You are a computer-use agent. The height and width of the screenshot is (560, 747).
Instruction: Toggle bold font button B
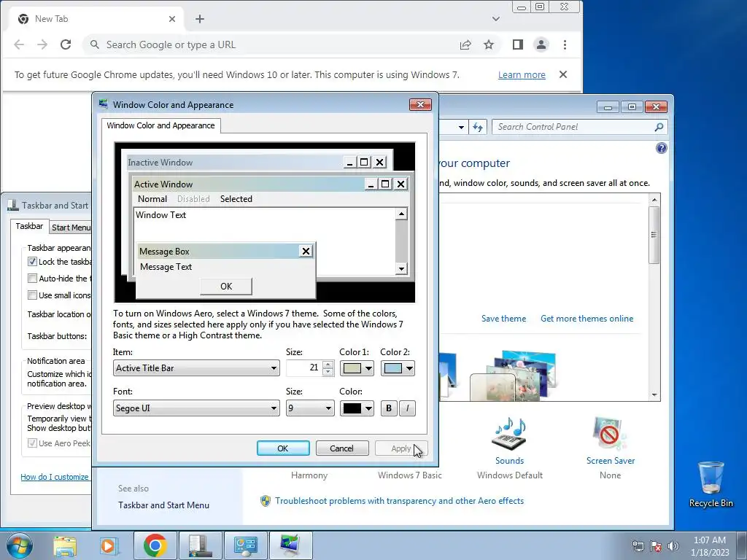[x=389, y=408]
